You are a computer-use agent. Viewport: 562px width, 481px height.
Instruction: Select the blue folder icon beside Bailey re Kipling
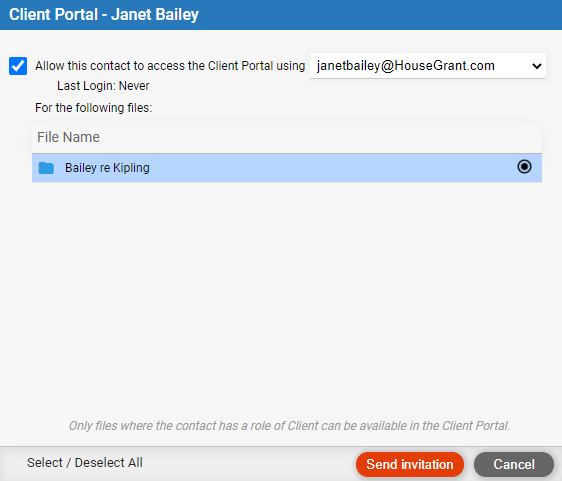click(46, 168)
